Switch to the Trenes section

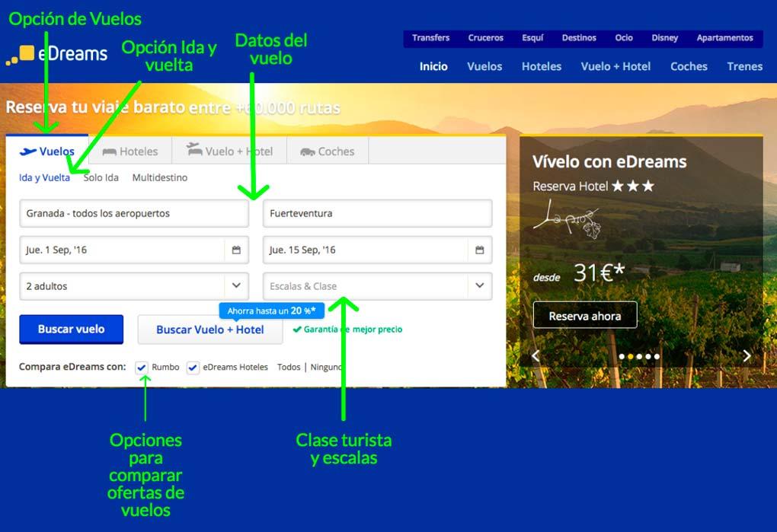click(x=744, y=67)
